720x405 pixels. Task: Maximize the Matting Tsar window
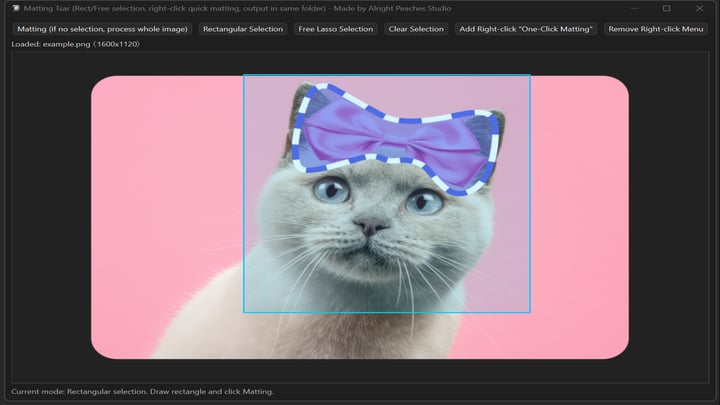(x=666, y=8)
